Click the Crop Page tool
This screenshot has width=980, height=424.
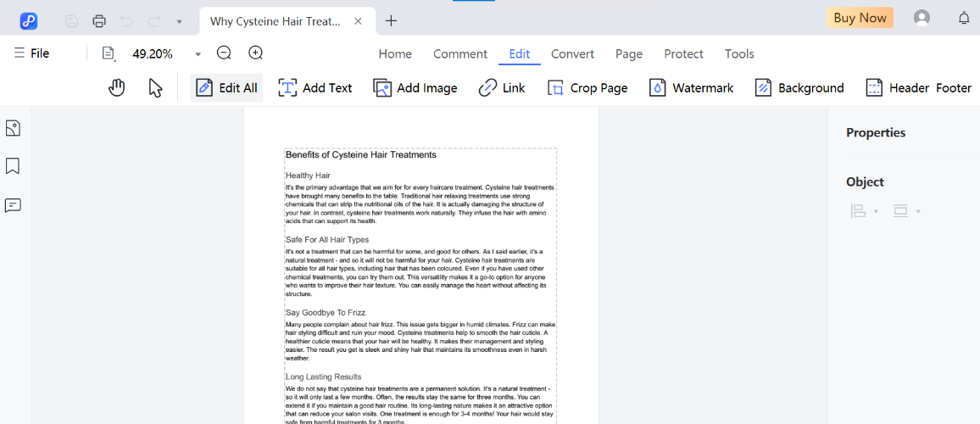point(587,87)
